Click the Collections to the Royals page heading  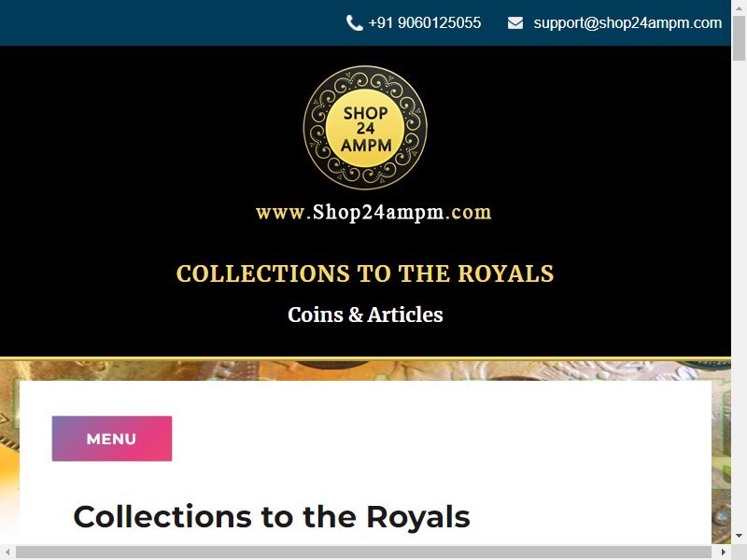tap(272, 517)
